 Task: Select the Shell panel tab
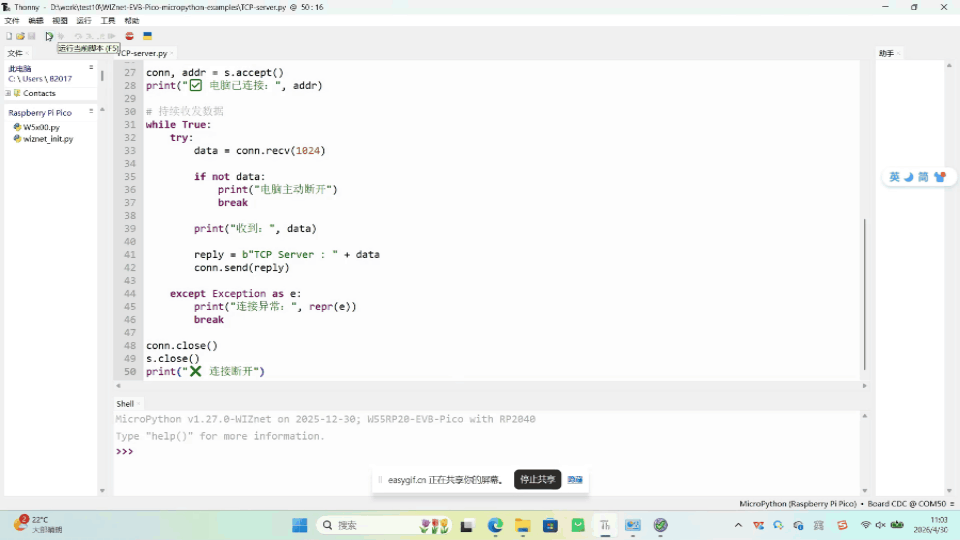tap(125, 404)
